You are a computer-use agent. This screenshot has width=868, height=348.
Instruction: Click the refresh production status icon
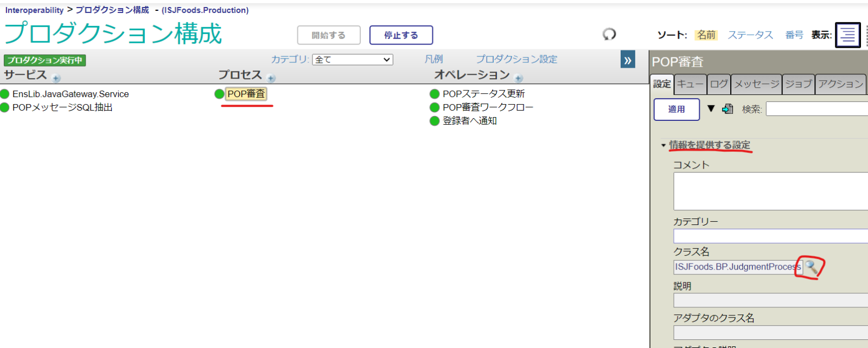tap(609, 34)
